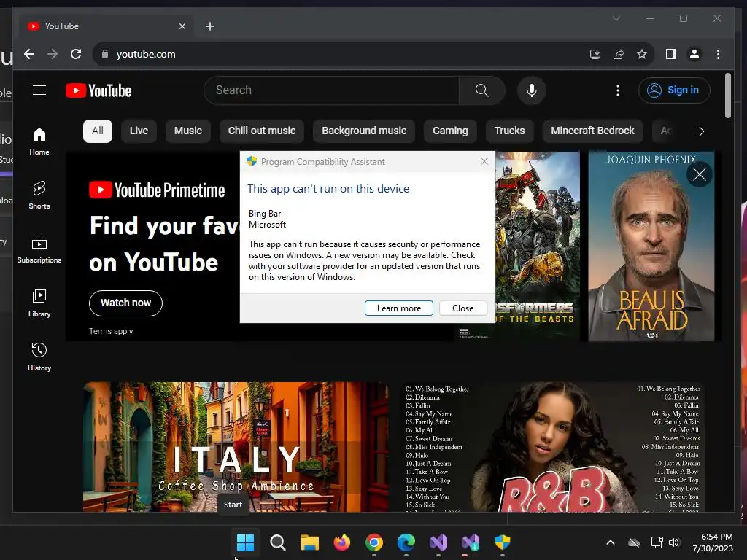747x560 pixels.
Task: Select the Music filter chip
Action: click(188, 131)
